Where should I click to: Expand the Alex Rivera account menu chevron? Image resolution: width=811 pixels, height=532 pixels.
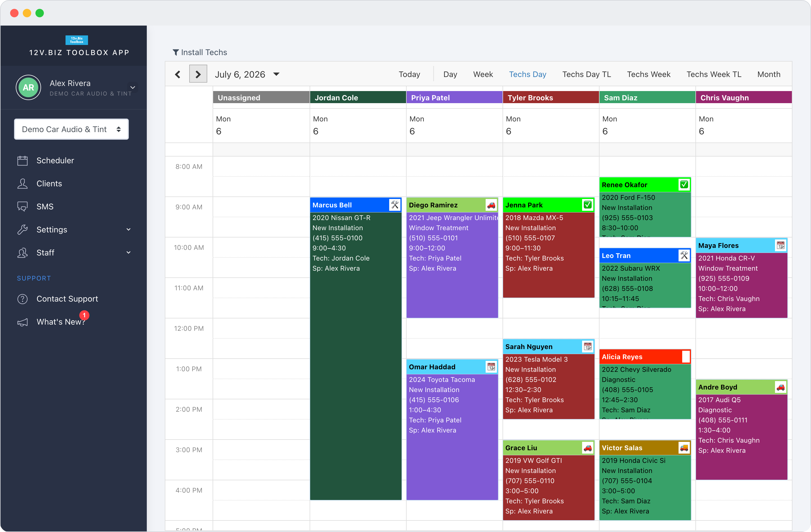133,87
